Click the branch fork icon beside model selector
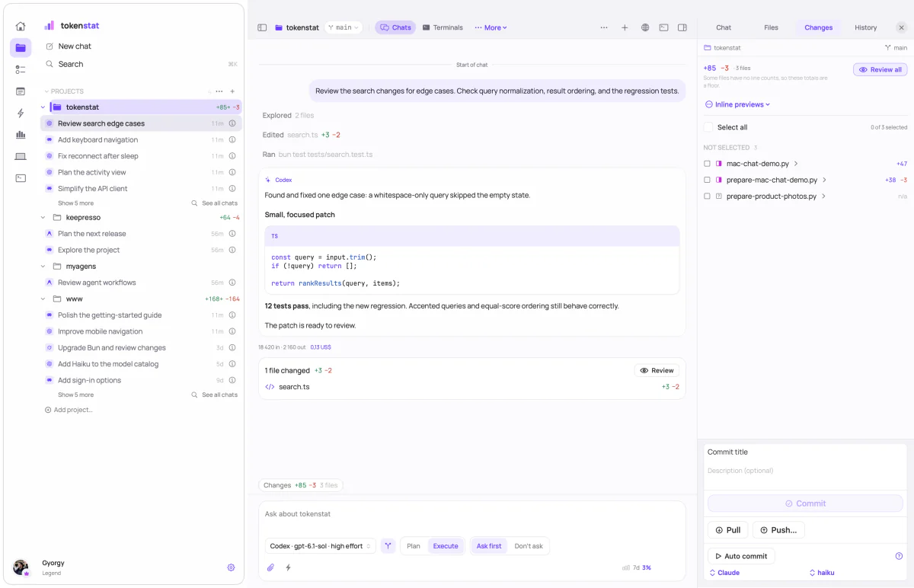 click(388, 546)
